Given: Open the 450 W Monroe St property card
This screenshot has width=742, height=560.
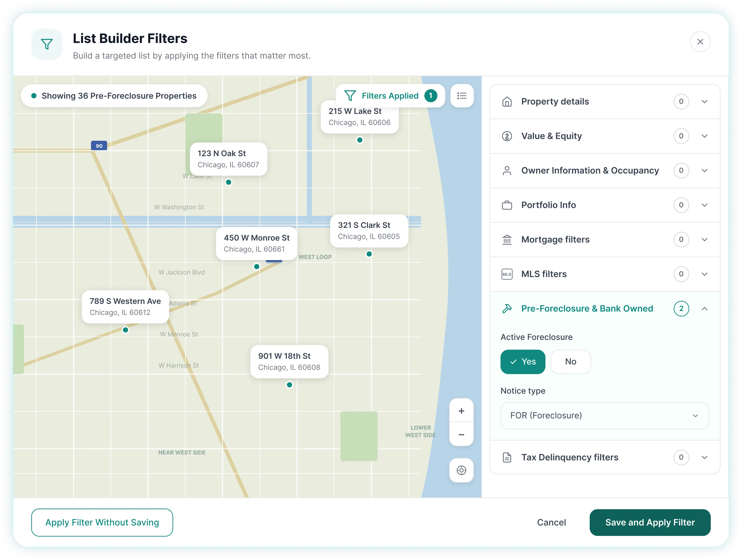Looking at the screenshot, I should [x=256, y=243].
